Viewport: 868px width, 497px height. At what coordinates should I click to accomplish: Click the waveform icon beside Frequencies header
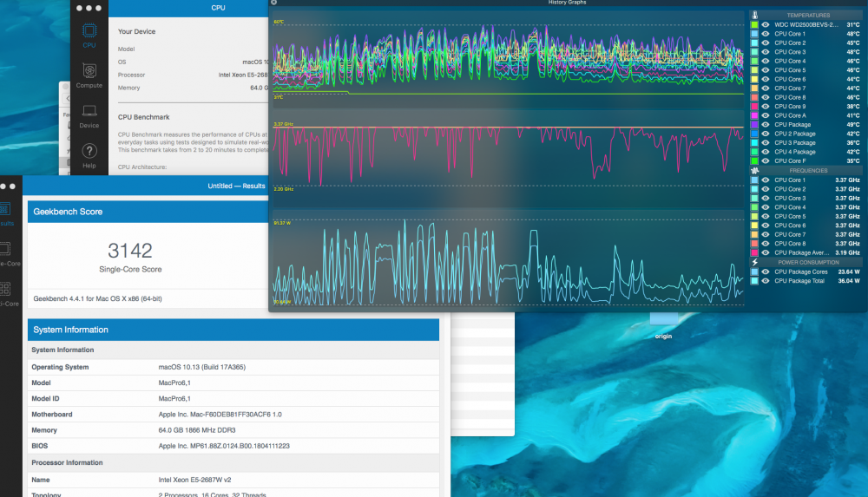pyautogui.click(x=754, y=171)
